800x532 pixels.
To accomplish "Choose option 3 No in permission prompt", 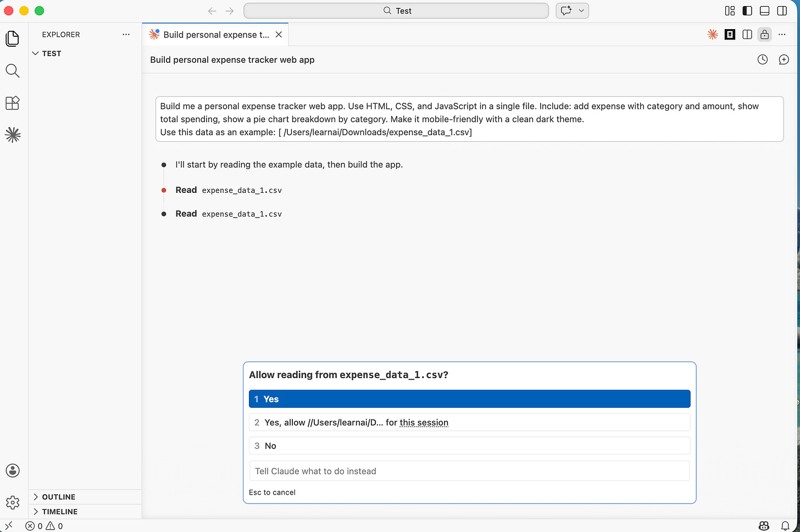I will point(470,446).
